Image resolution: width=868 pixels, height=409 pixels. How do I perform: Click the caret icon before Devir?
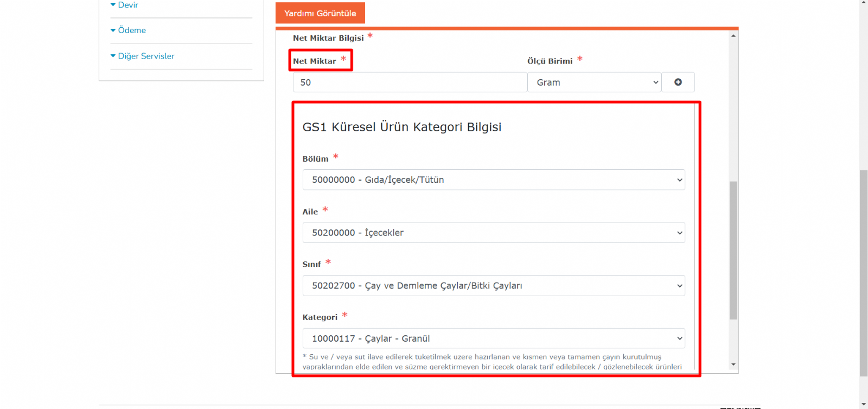[x=113, y=5]
